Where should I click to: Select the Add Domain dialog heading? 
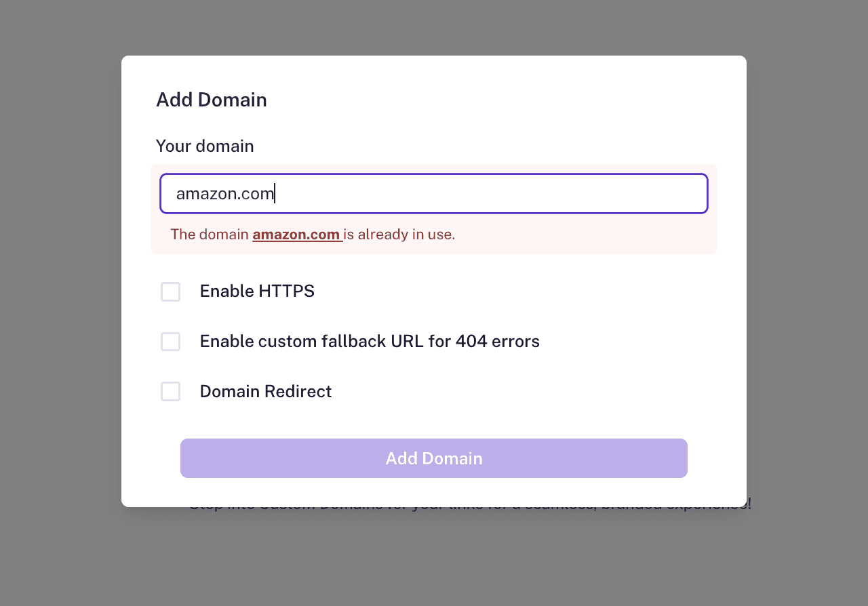[x=212, y=100]
